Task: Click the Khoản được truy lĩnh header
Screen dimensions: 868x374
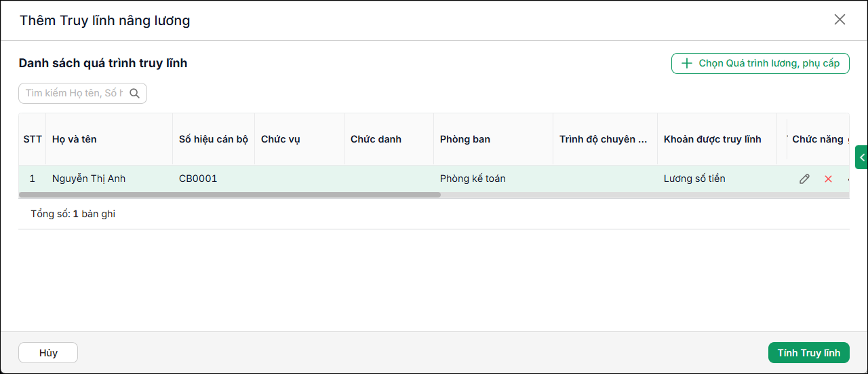Action: (x=713, y=139)
